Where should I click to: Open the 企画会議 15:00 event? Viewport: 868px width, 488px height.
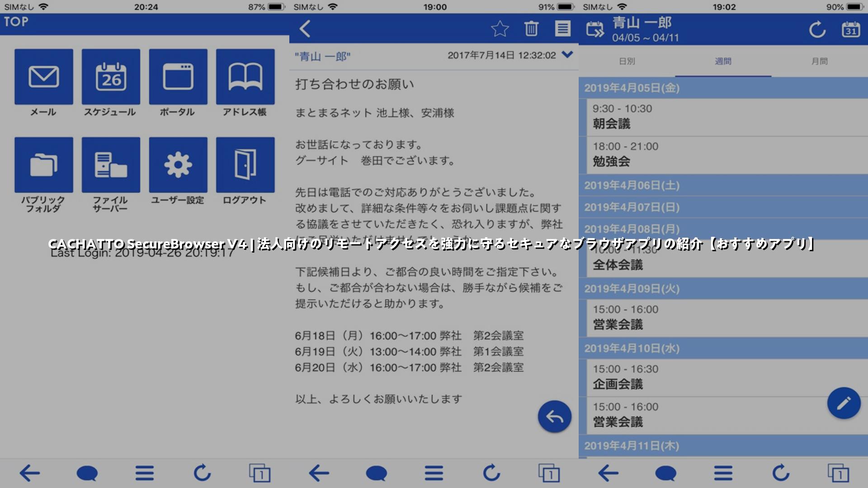point(727,378)
